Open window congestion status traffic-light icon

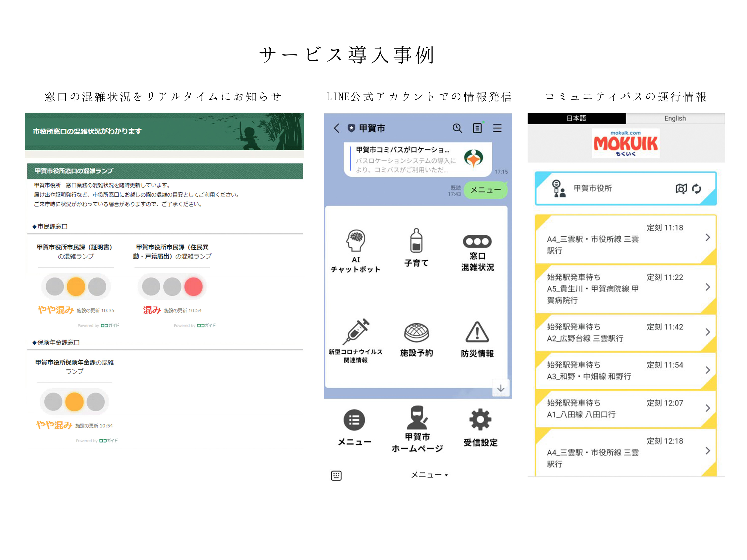[x=477, y=241]
